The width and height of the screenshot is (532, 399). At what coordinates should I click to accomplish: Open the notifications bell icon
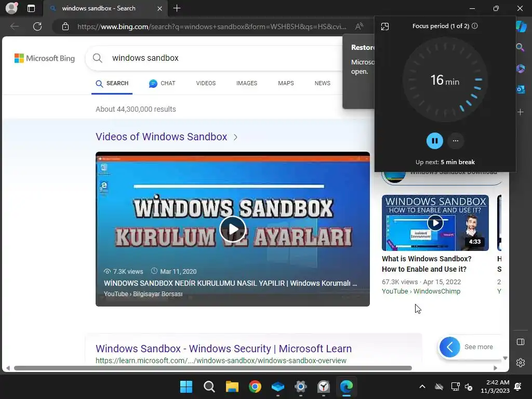coord(518,387)
